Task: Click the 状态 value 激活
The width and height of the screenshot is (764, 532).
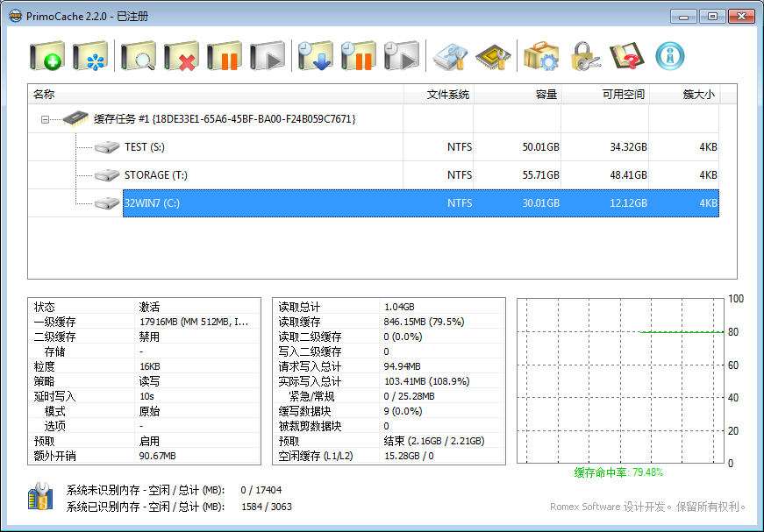Action: (x=150, y=307)
